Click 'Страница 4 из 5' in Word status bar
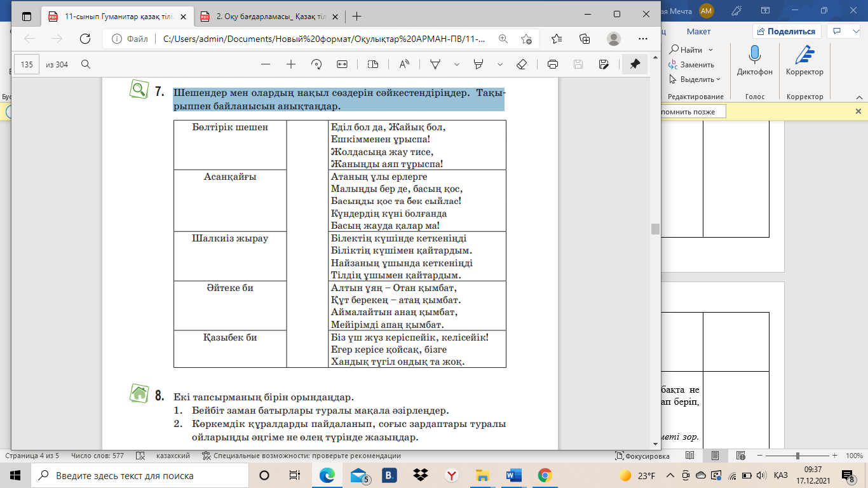 32,456
